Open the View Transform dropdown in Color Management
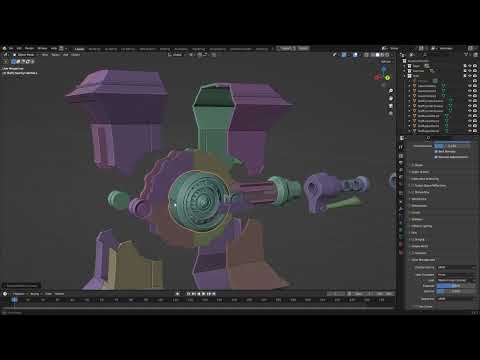This screenshot has height=360, width=480. click(x=456, y=275)
